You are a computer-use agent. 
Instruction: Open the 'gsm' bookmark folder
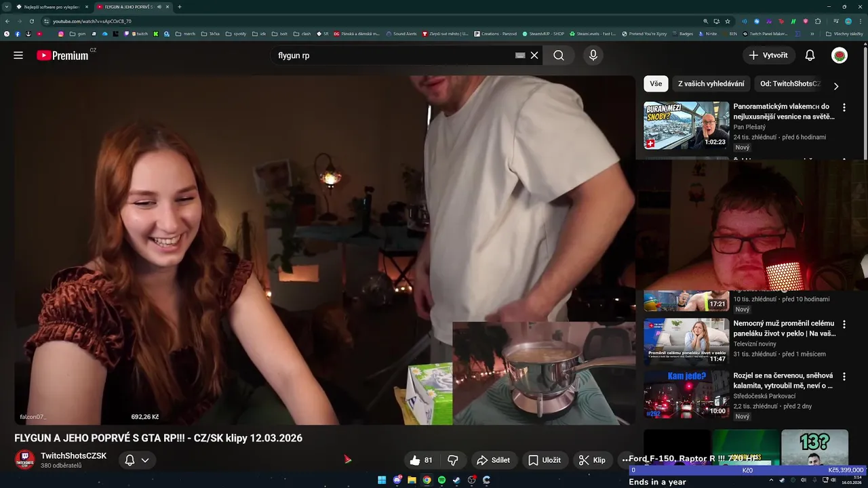78,33
